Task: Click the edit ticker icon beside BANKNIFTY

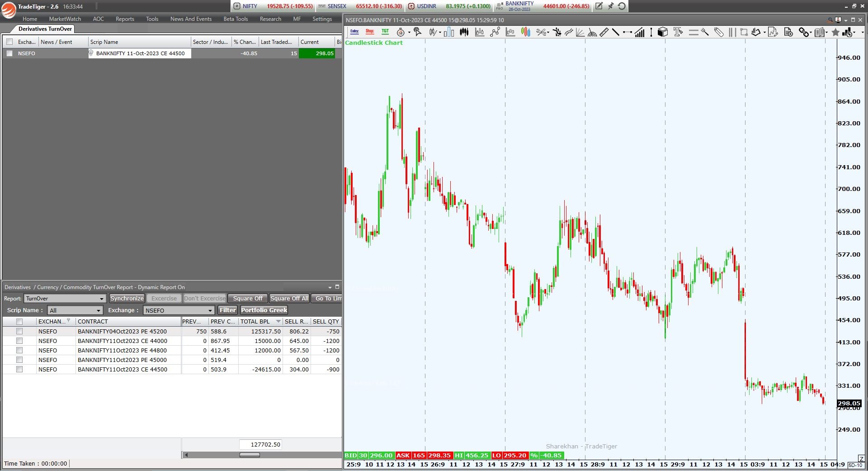Action: [x=599, y=6]
